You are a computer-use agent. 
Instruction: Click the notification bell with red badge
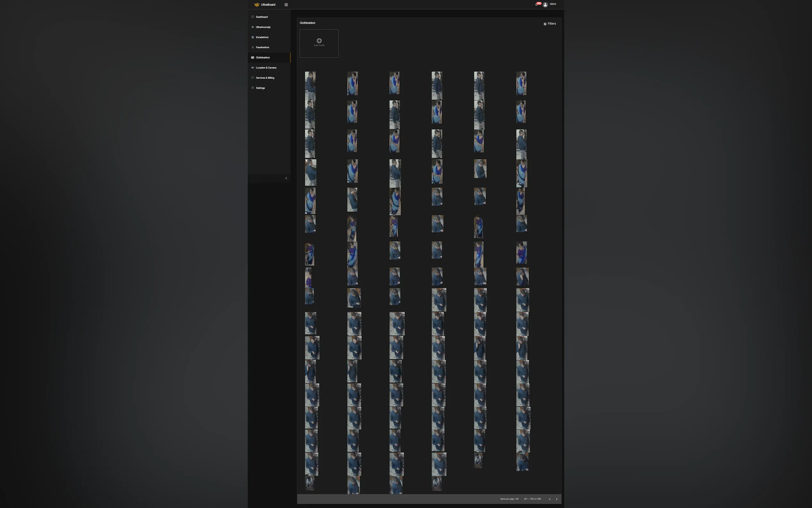pos(536,4)
